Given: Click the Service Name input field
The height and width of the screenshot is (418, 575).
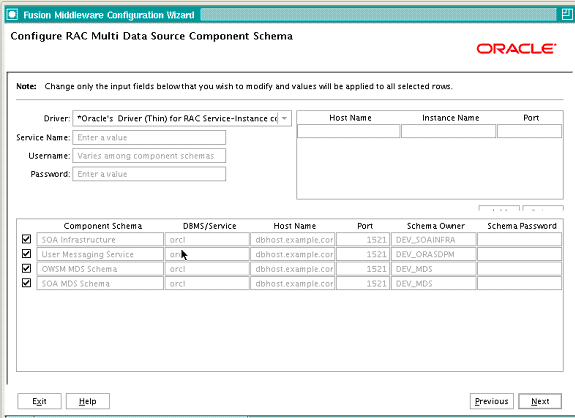Looking at the screenshot, I should point(149,138).
